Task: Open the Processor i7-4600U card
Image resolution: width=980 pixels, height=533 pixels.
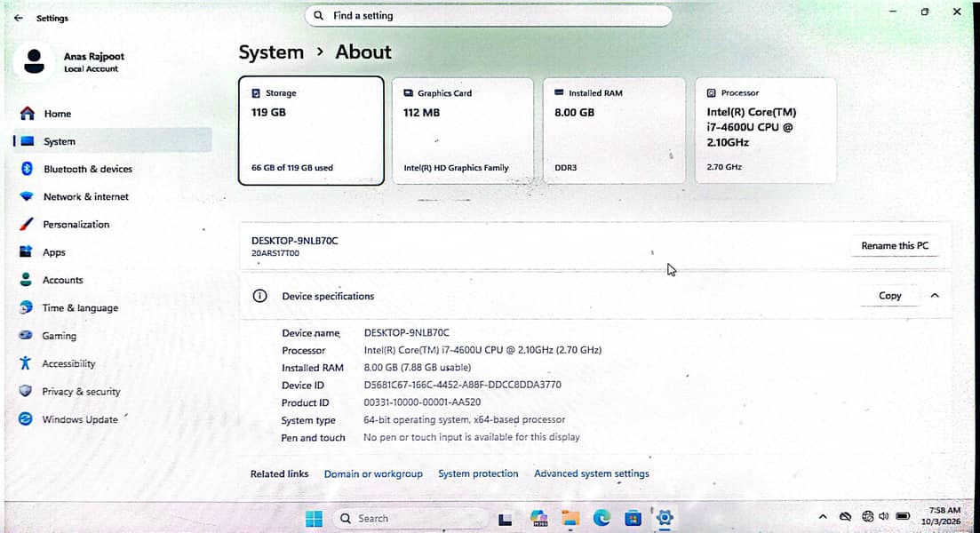Action: [x=766, y=131]
